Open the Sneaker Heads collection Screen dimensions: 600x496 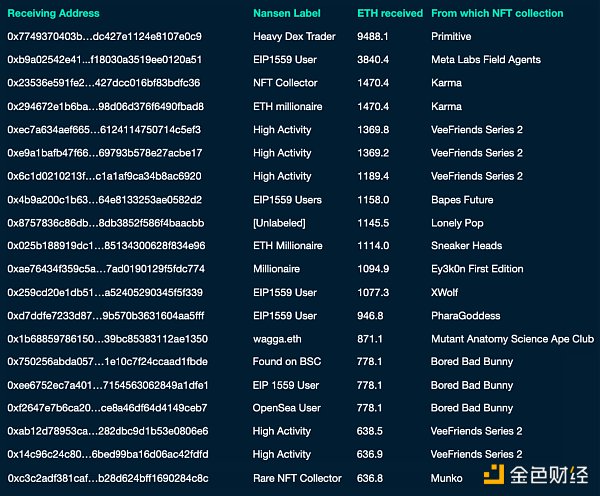(466, 246)
